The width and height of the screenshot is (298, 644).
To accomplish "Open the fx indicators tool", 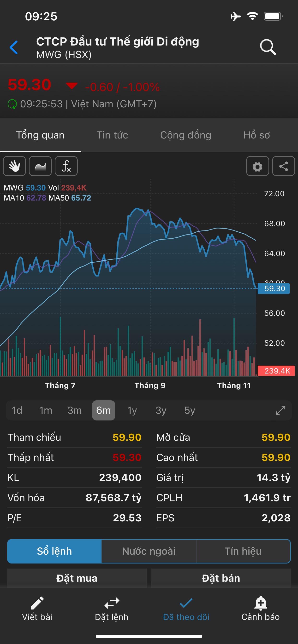I will click(66, 166).
